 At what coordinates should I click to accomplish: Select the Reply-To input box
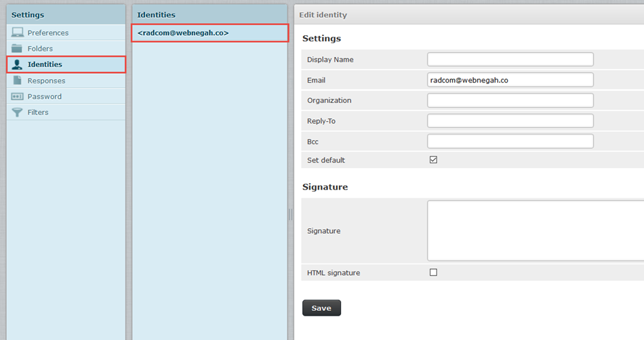510,121
